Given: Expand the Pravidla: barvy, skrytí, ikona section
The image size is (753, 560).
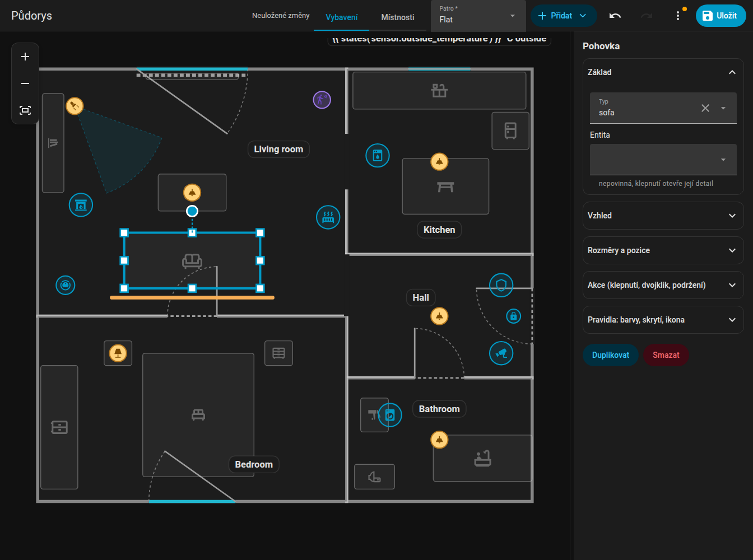Looking at the screenshot, I should [663, 320].
